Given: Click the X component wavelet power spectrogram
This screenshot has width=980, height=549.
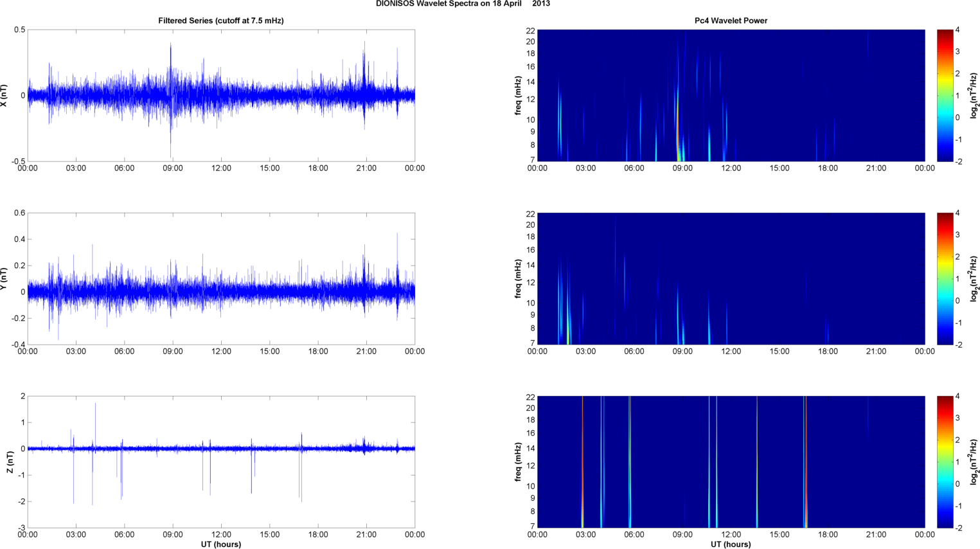Looking at the screenshot, I should (731, 95).
